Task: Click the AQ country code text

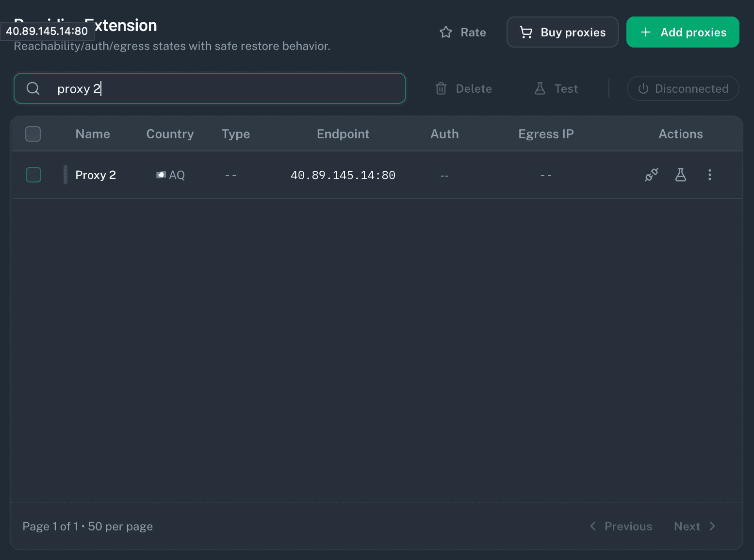Action: coord(177,175)
